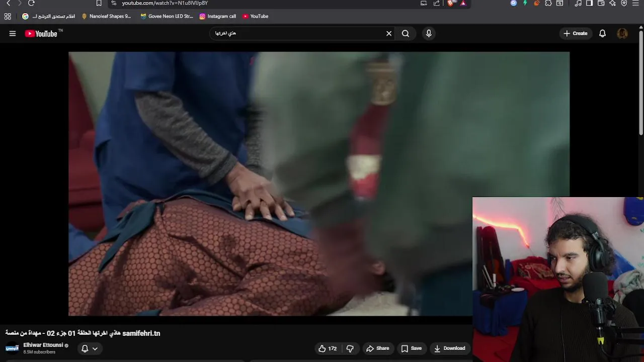644x362 pixels.
Task: Open the music note media control icon
Action: pos(578,3)
